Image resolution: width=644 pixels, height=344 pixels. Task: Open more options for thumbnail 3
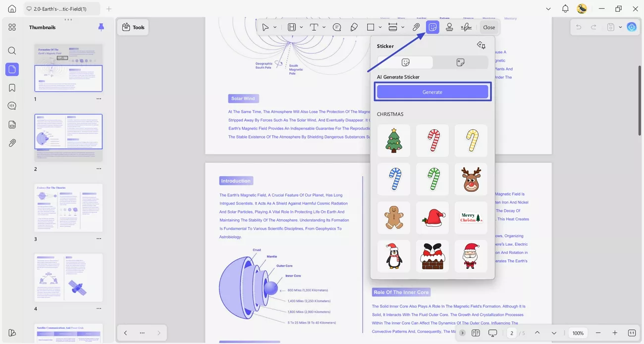point(99,239)
